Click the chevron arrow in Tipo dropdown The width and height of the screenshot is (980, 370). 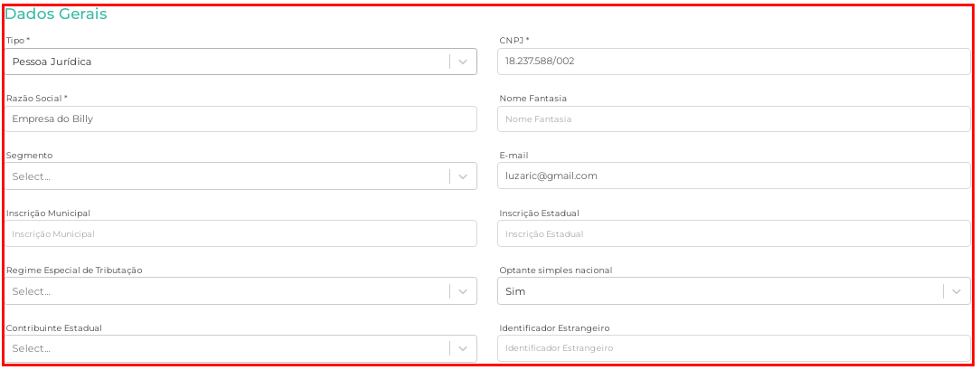click(463, 62)
